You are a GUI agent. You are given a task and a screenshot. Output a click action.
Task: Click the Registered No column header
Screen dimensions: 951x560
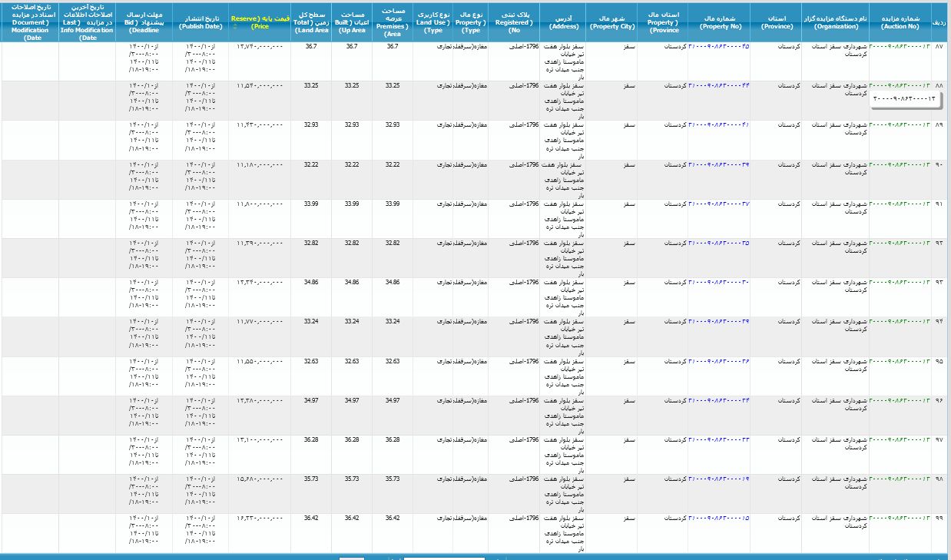(x=514, y=21)
